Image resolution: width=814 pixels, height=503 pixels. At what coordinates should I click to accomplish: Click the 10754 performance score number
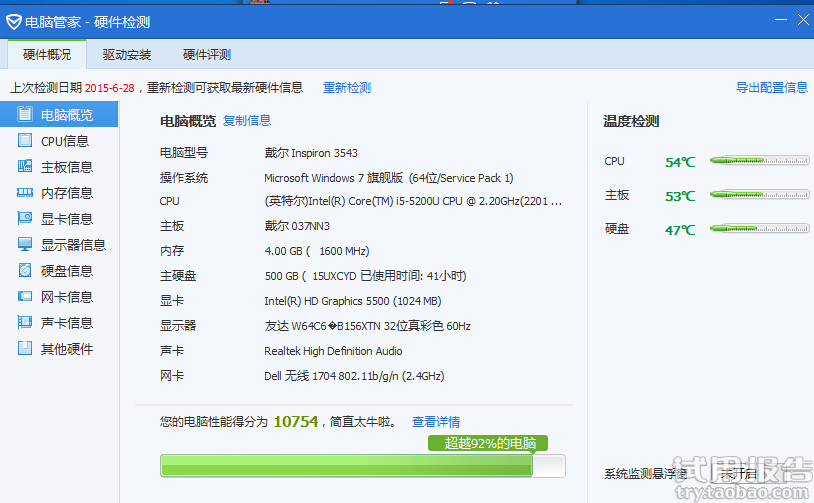(x=296, y=422)
